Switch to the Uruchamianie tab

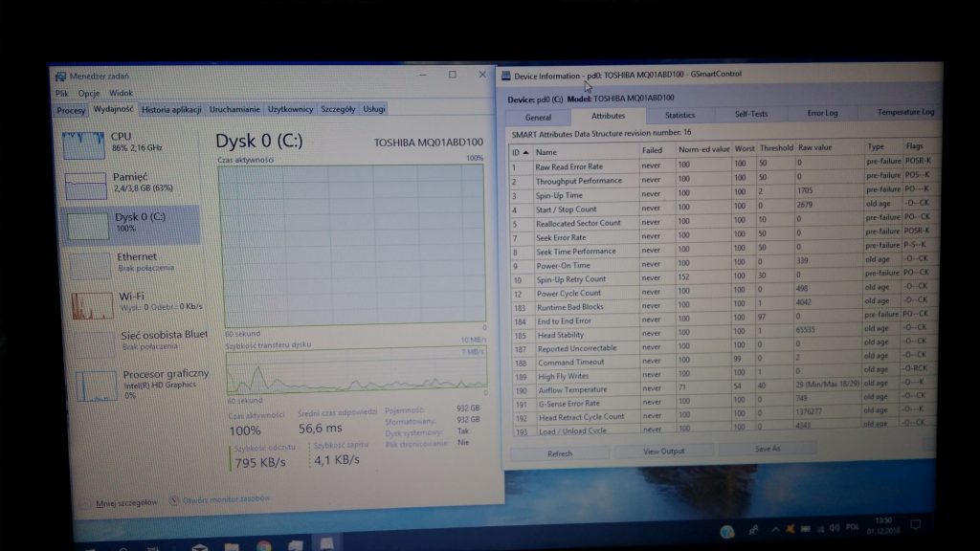(234, 110)
